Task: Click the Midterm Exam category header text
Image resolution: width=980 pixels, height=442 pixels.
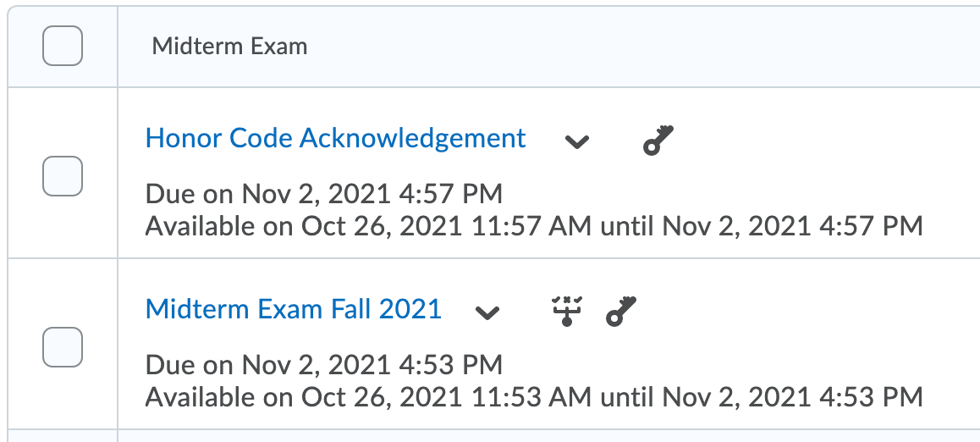Action: pyautogui.click(x=229, y=46)
